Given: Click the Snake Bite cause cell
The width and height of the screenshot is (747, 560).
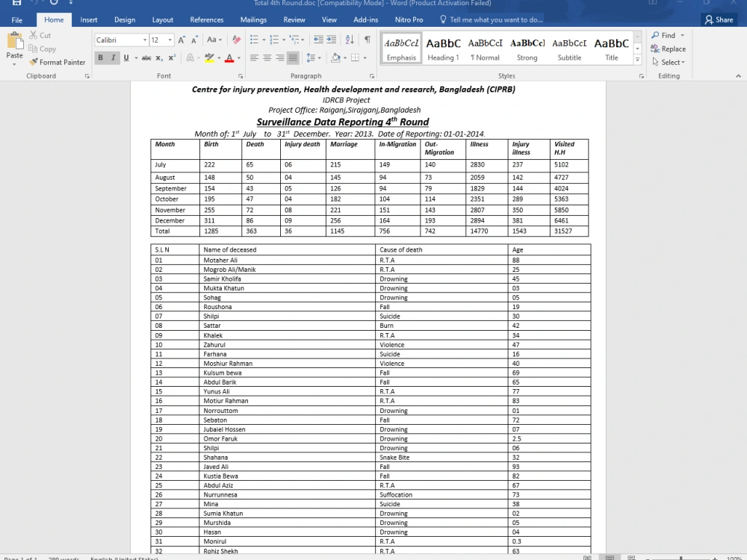Looking at the screenshot, I should pyautogui.click(x=441, y=457).
